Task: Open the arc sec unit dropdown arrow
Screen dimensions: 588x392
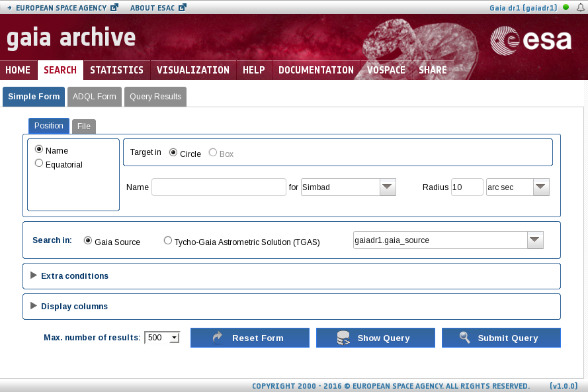Action: point(541,187)
